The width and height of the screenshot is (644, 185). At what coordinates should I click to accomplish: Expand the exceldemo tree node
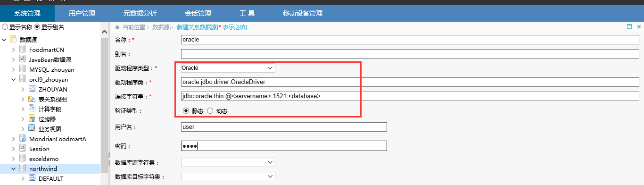(x=14, y=159)
